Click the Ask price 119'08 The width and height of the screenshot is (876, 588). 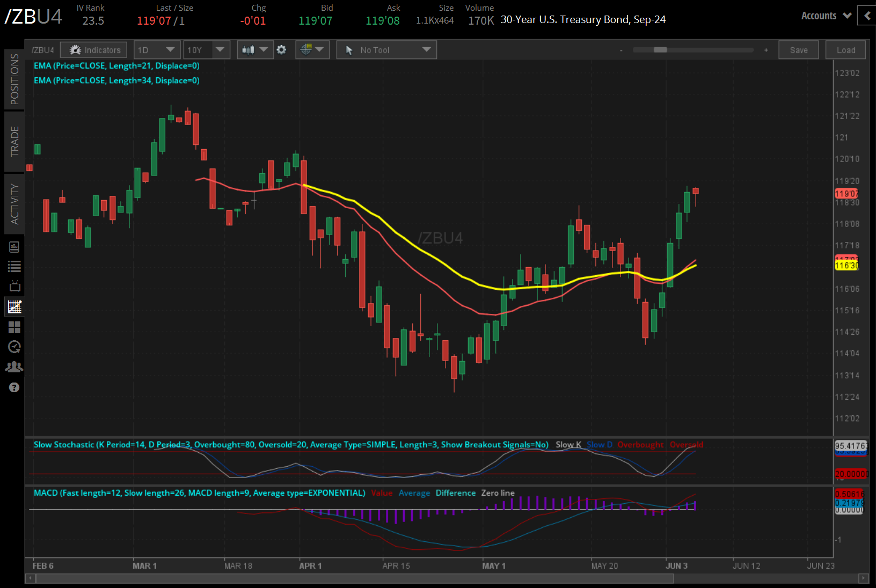(383, 21)
